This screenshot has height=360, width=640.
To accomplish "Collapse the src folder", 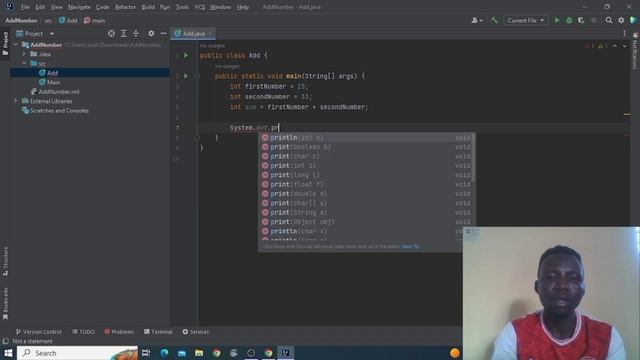I will [x=24, y=64].
